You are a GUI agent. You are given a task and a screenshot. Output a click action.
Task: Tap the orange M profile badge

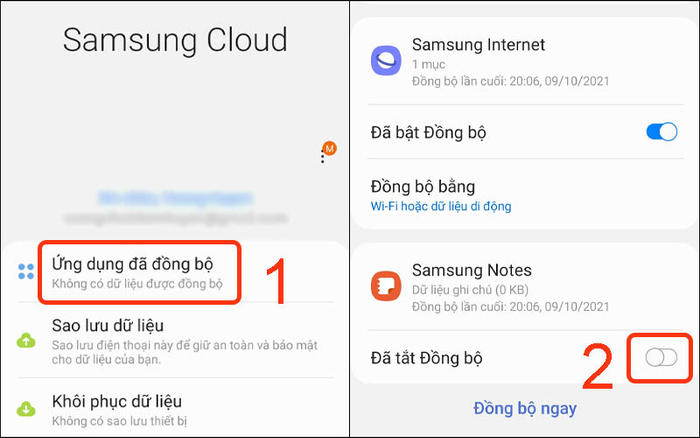tap(330, 148)
